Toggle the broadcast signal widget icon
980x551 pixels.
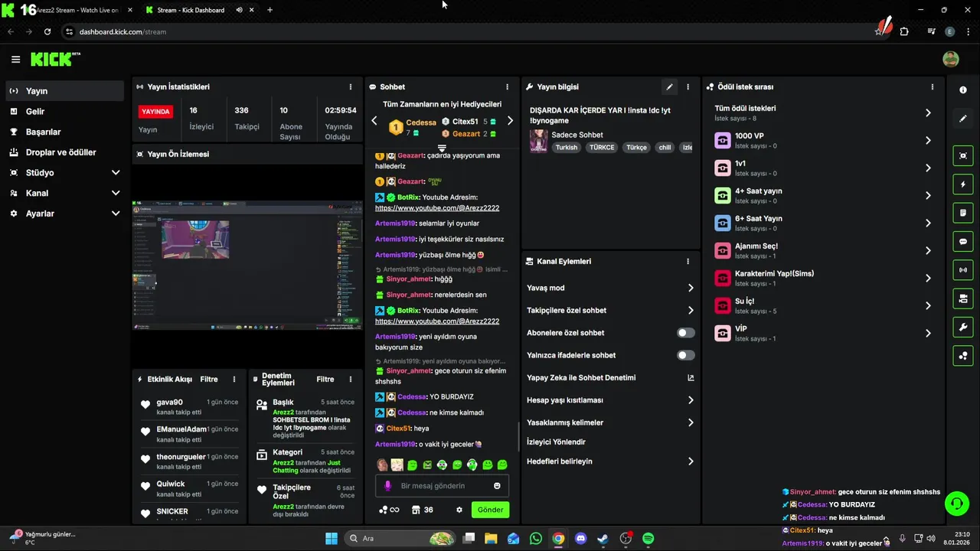tap(963, 270)
